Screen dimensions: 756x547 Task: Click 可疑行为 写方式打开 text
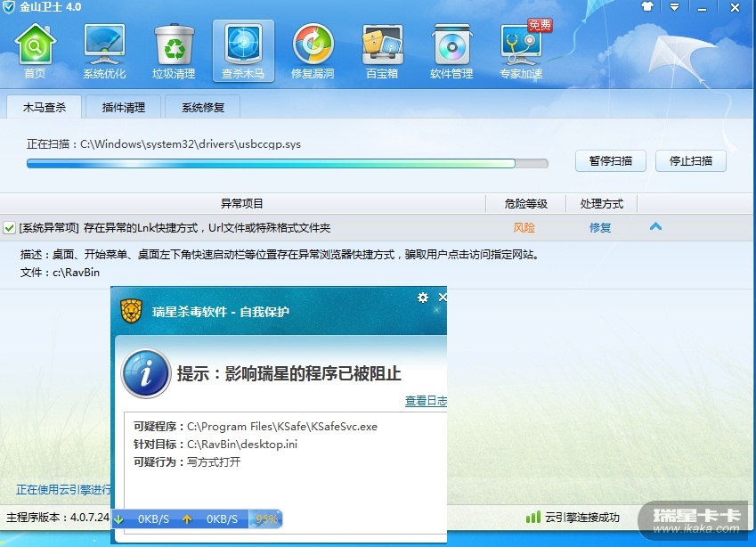pyautogui.click(x=214, y=462)
